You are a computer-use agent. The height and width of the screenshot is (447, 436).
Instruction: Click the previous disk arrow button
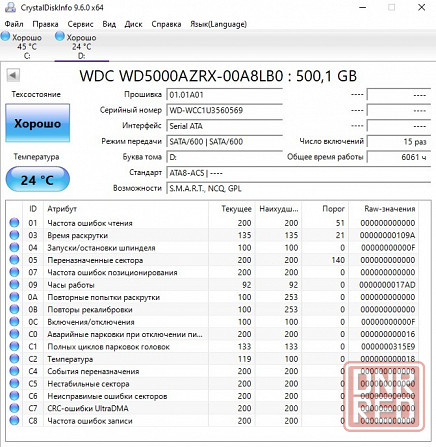click(x=13, y=75)
